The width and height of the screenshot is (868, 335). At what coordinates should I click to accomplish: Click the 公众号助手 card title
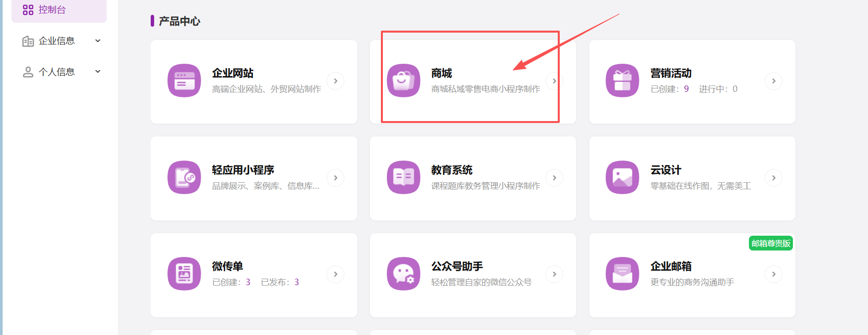click(x=457, y=266)
